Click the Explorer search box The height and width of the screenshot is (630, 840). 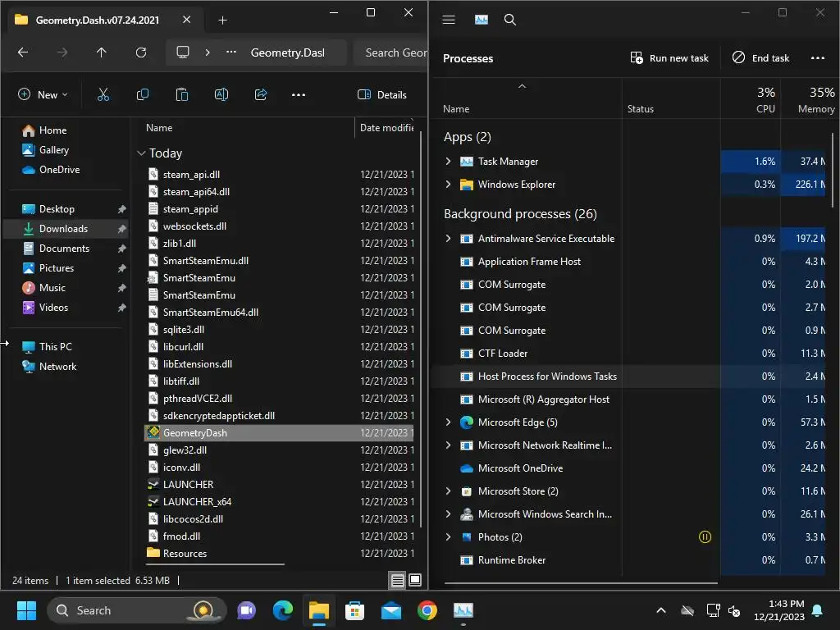391,52
